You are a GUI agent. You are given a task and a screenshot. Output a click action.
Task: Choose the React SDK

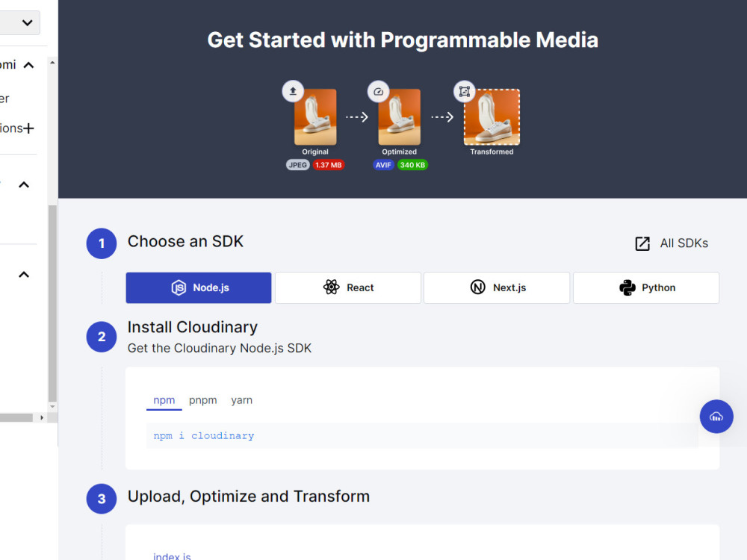(x=347, y=287)
